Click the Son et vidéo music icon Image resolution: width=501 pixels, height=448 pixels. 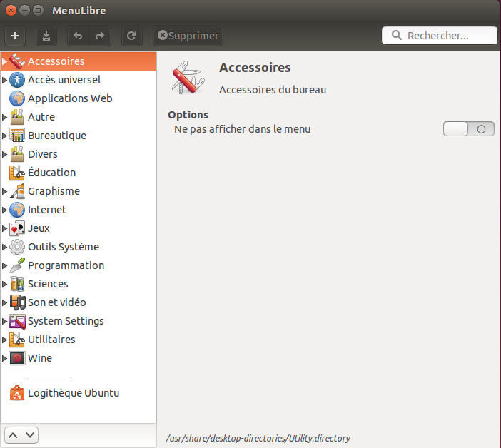17,302
